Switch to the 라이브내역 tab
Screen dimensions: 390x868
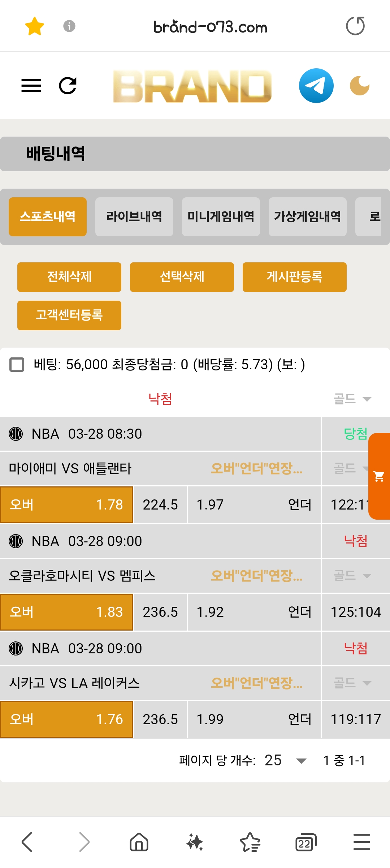point(134,216)
